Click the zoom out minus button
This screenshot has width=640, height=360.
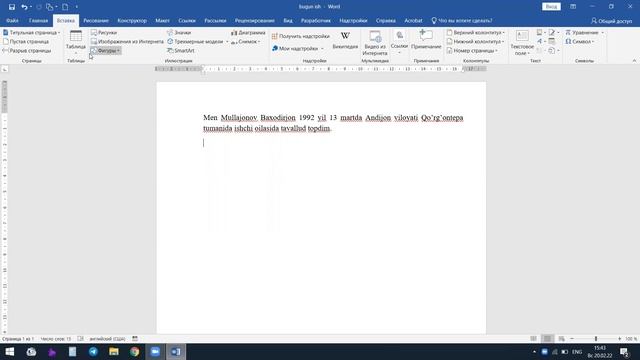pyautogui.click(x=572, y=339)
